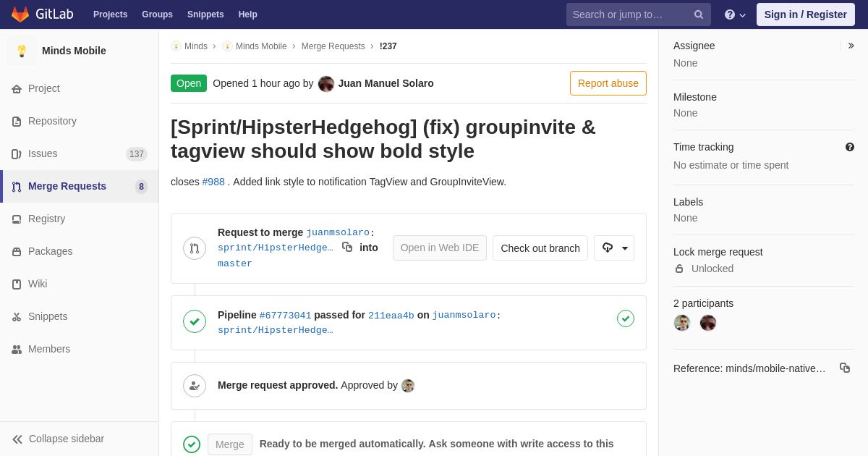Image resolution: width=868 pixels, height=456 pixels.
Task: Open Members in sidebar
Action: pos(80,349)
